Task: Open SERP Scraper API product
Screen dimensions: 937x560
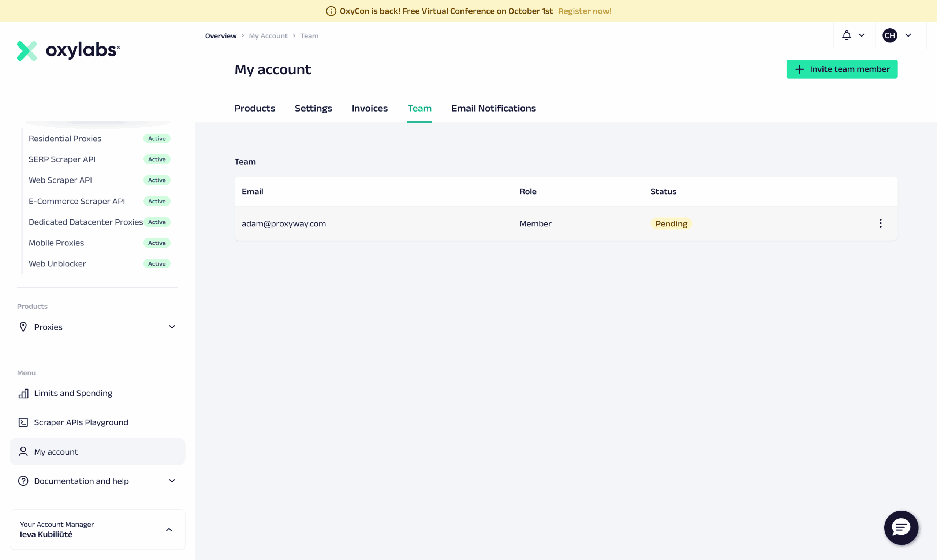Action: pos(62,159)
